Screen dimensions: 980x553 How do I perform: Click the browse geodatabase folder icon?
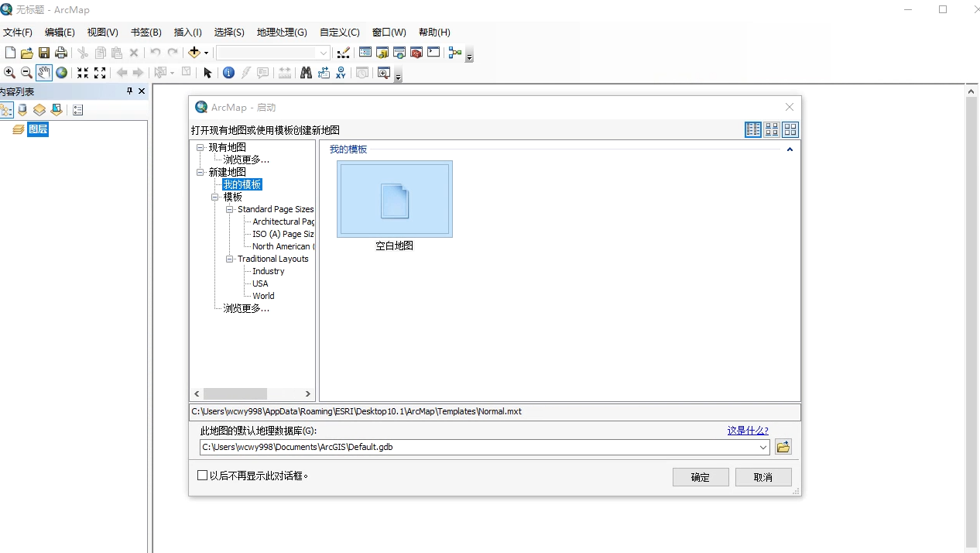783,447
